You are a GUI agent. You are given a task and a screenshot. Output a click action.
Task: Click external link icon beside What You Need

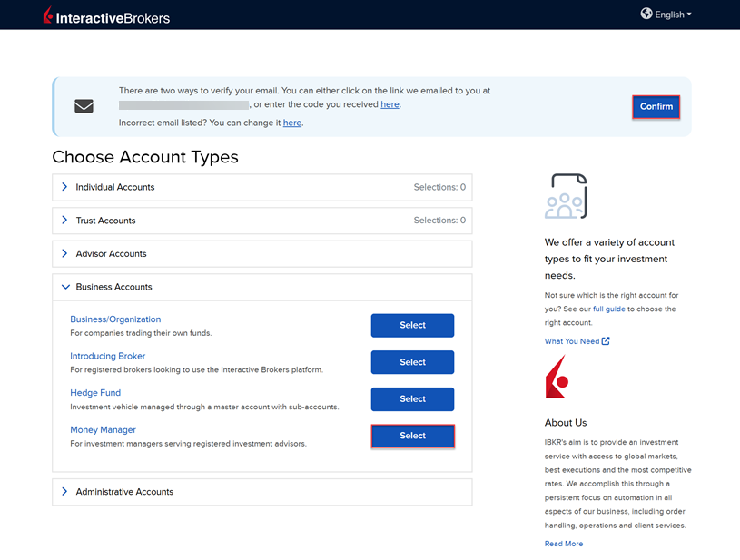click(606, 341)
